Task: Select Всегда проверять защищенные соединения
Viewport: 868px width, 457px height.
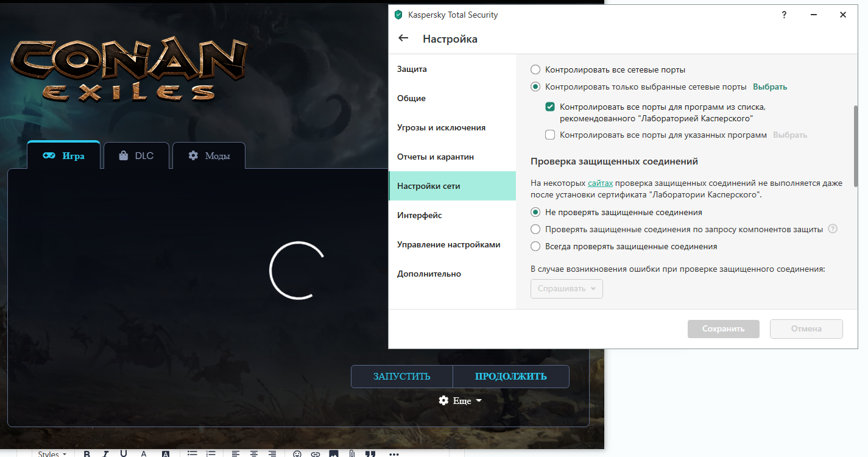Action: coord(535,246)
